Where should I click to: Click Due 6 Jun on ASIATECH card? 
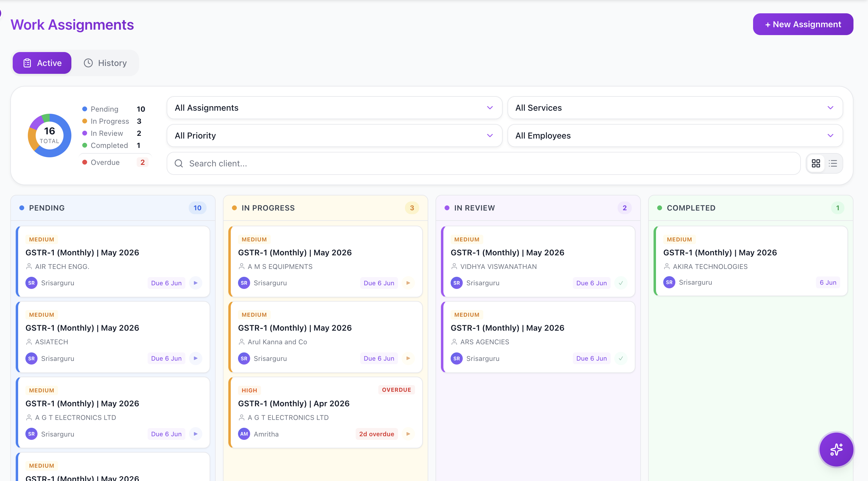166,359
